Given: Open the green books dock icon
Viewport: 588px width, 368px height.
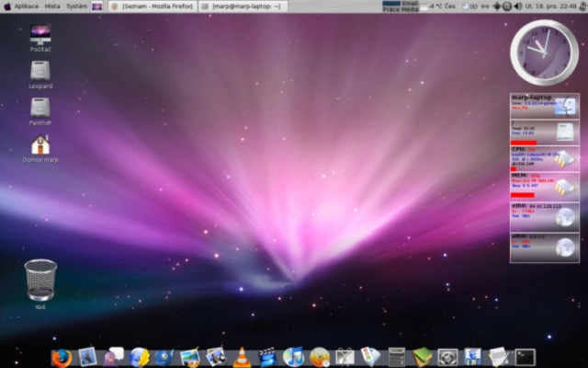Looking at the screenshot, I should click(423, 357).
